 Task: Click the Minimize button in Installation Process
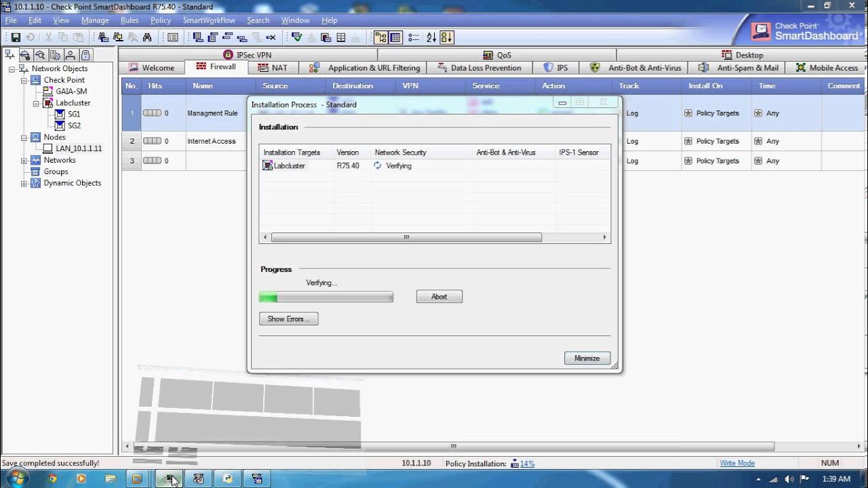[587, 358]
